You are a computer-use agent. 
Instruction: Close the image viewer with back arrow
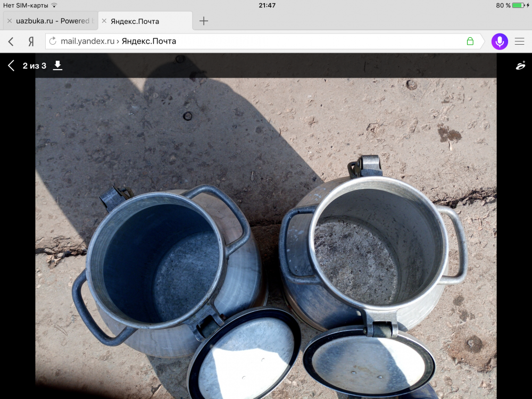coord(11,65)
